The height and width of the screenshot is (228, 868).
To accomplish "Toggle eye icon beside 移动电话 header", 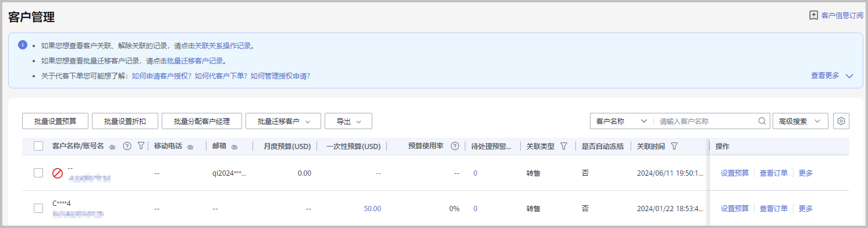I will click(x=190, y=147).
